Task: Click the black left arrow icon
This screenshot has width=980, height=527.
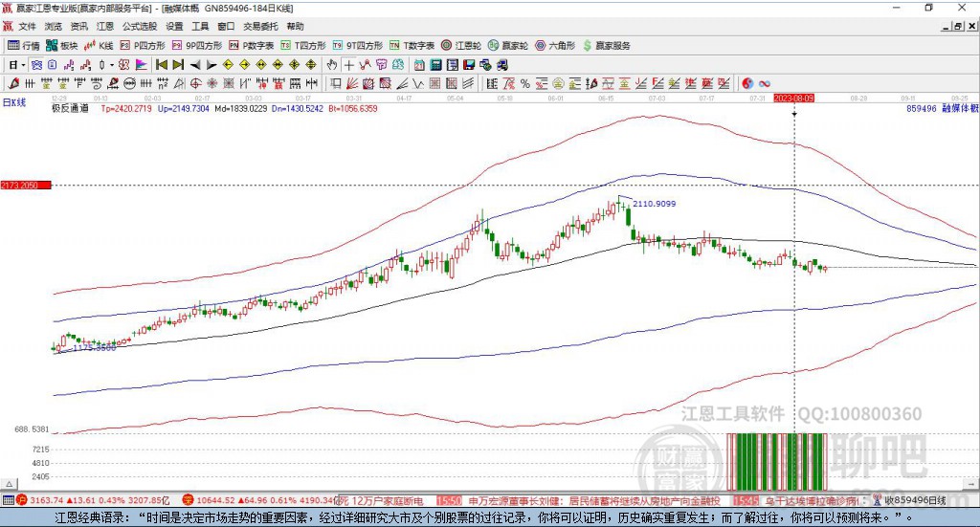Action: pyautogui.click(x=195, y=65)
